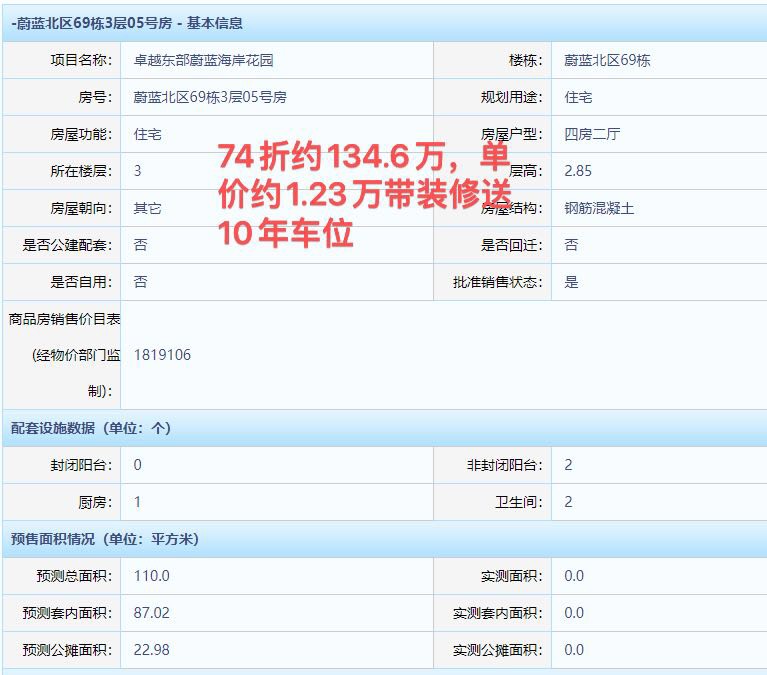Viewport: 767px width, 675px height.
Task: Click the 预售面积情况 section header
Action: click(x=105, y=539)
